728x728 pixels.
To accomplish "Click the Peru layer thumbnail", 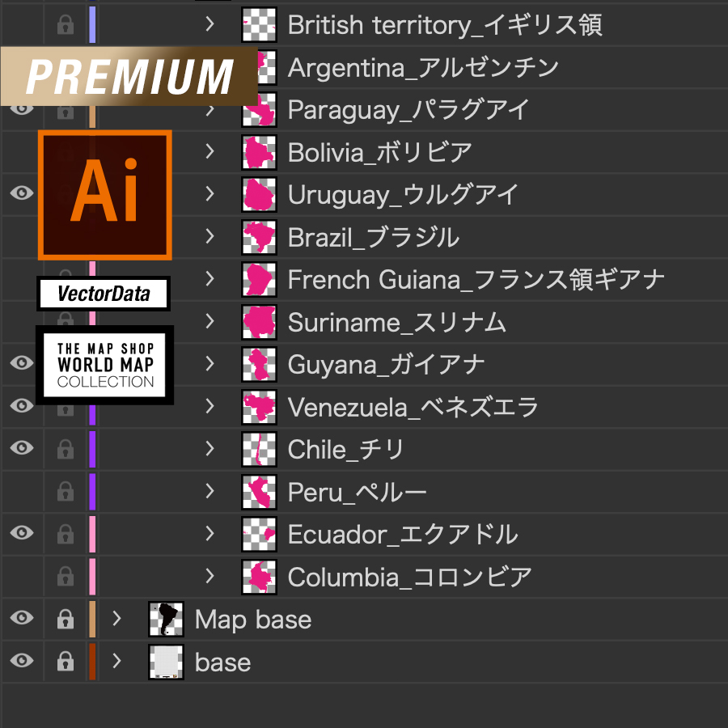I will pos(259,492).
